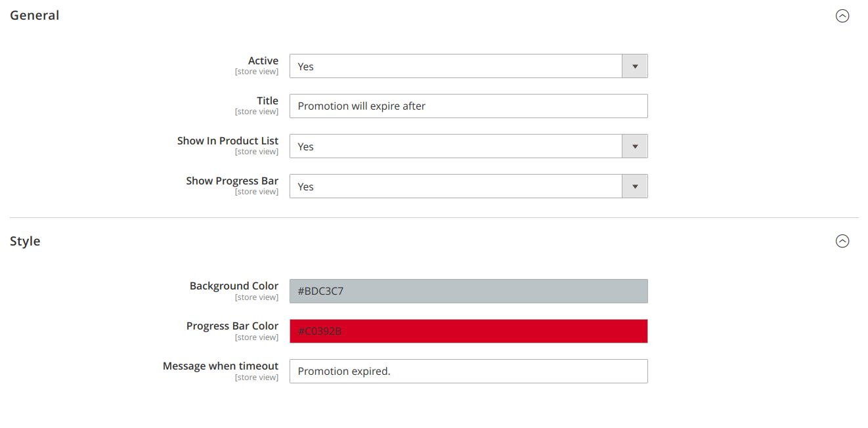The width and height of the screenshot is (868, 428).
Task: Pick Background Color #BDC3C7 swatch field
Action: point(468,291)
